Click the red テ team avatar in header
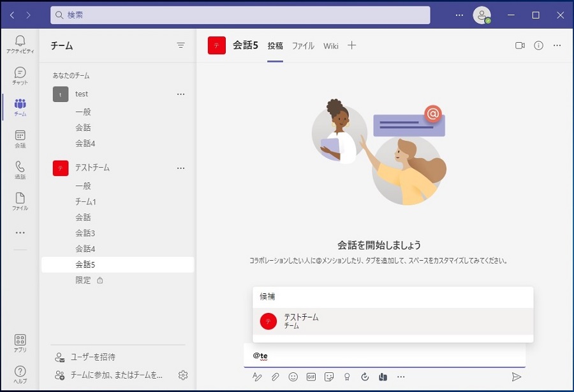The height and width of the screenshot is (392, 574). [217, 45]
